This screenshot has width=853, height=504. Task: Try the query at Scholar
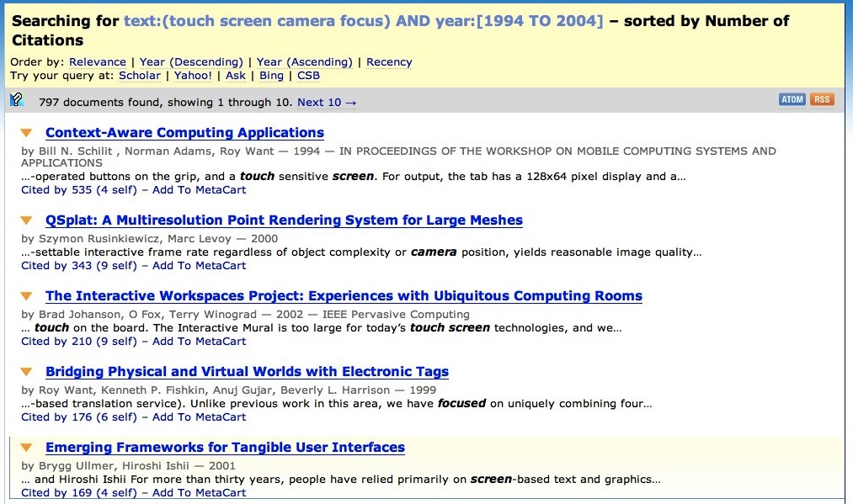(140, 76)
